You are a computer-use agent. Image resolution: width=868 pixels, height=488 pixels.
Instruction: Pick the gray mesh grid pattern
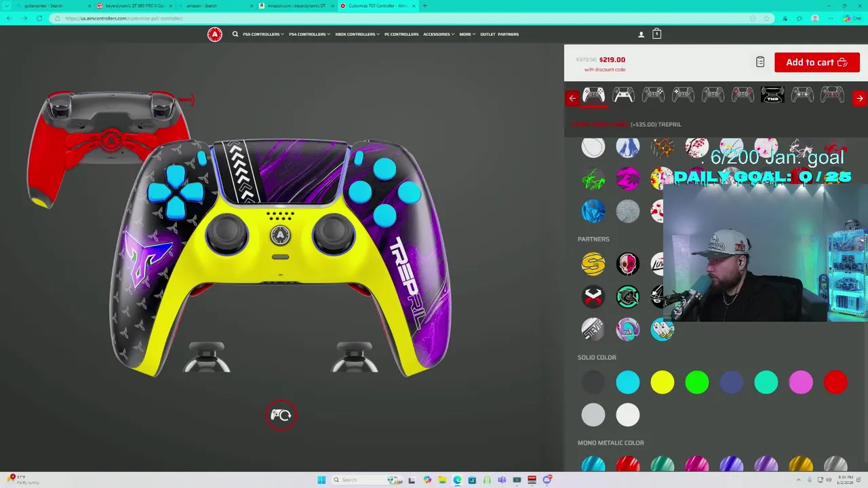pyautogui.click(x=627, y=211)
